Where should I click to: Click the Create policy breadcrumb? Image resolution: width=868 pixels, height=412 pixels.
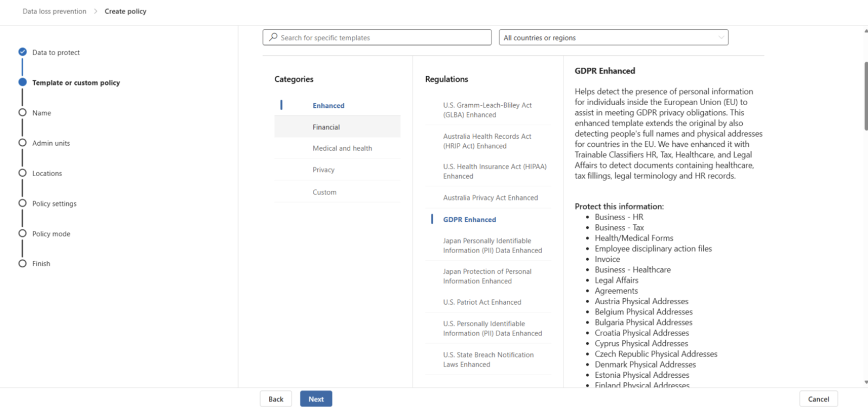pos(125,11)
